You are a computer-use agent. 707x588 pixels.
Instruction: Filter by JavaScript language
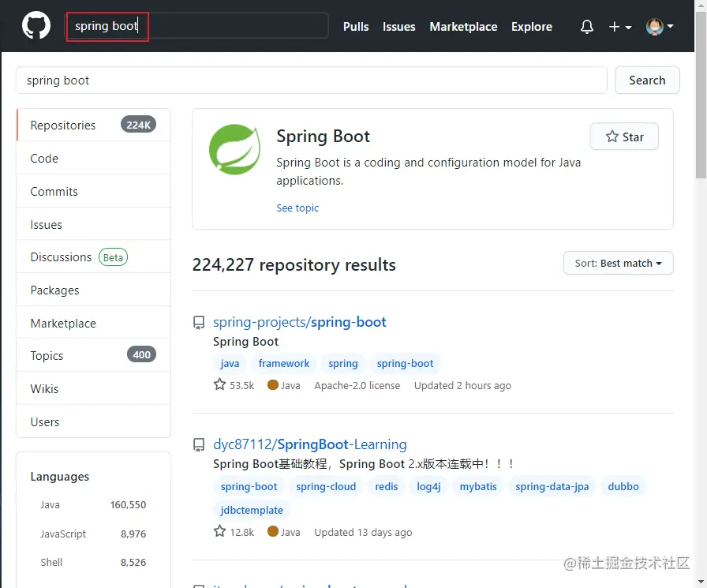(93, 534)
